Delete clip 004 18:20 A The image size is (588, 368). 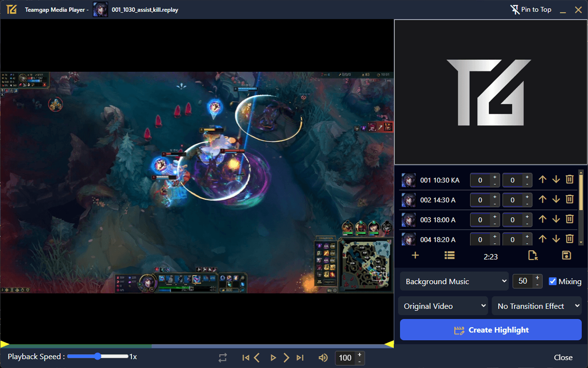pos(570,239)
